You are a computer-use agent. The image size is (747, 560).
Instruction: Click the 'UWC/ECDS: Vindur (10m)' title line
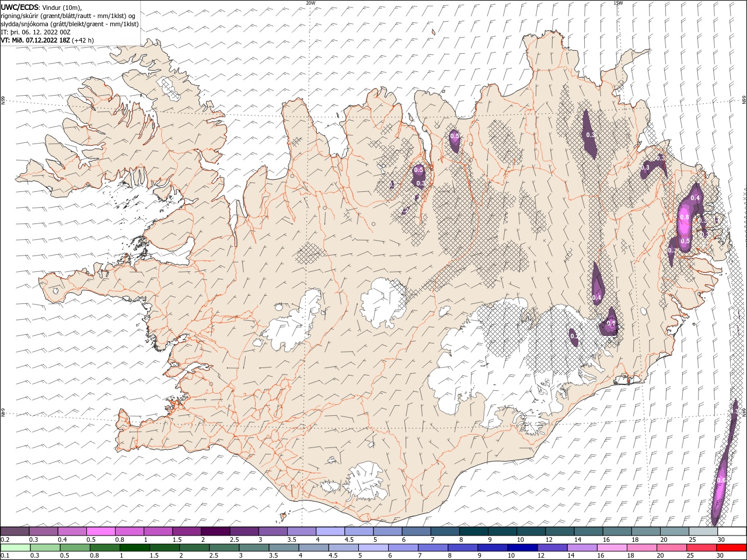tap(42, 7)
